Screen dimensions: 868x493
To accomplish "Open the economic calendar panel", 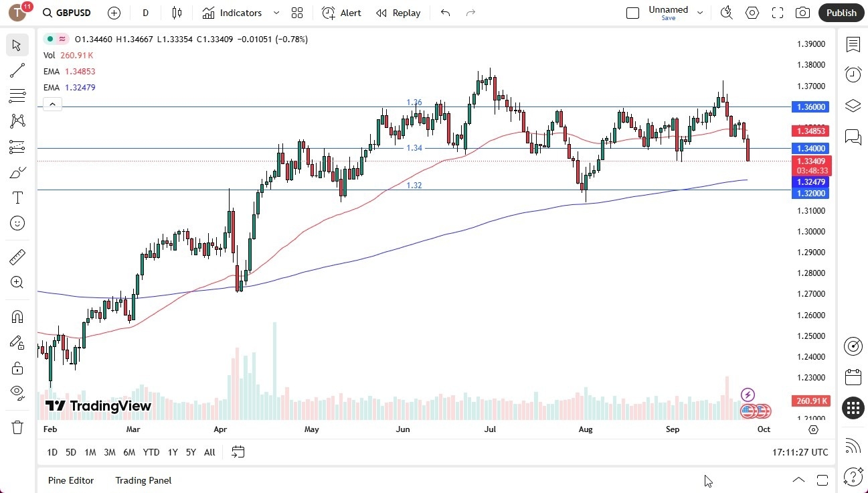I will [x=853, y=378].
